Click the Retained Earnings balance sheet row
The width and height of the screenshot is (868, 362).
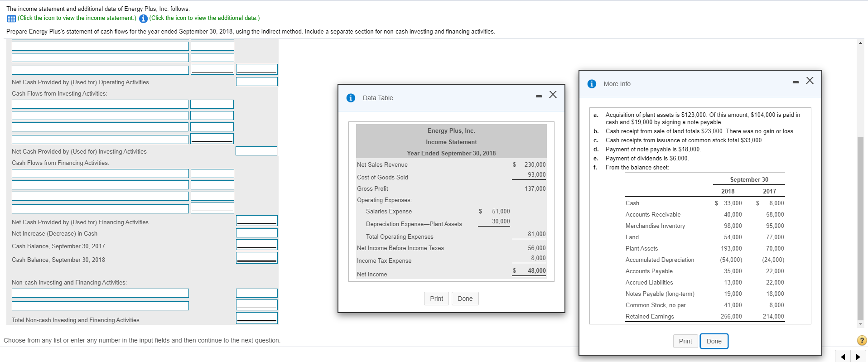704,316
